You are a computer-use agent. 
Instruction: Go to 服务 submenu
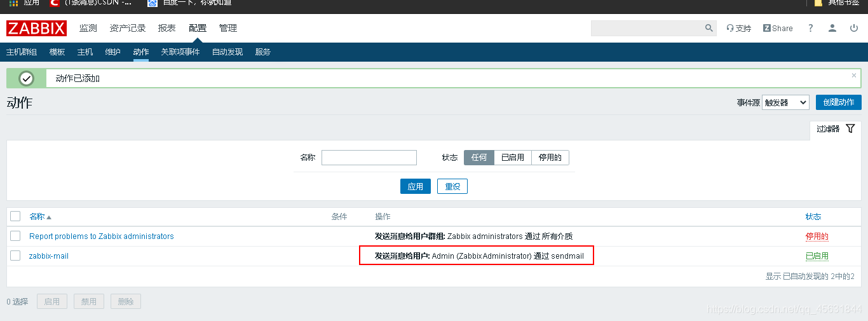263,52
